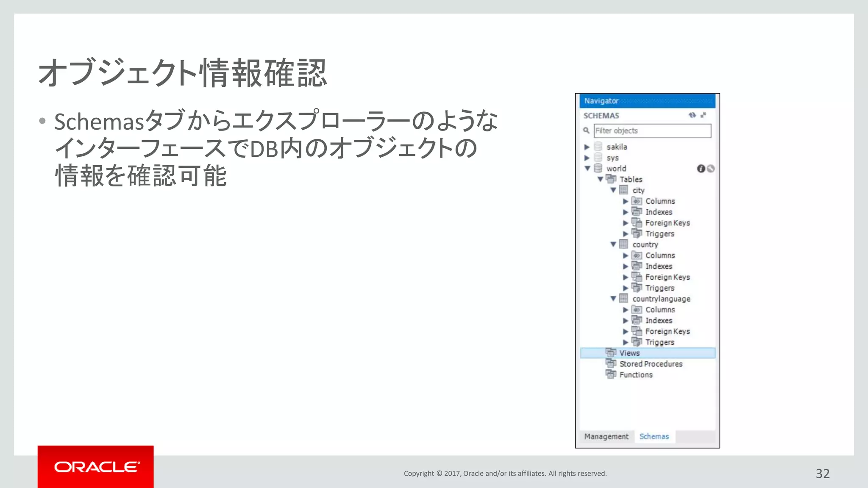Select the Functions node
The image size is (868, 488).
pyautogui.click(x=636, y=375)
